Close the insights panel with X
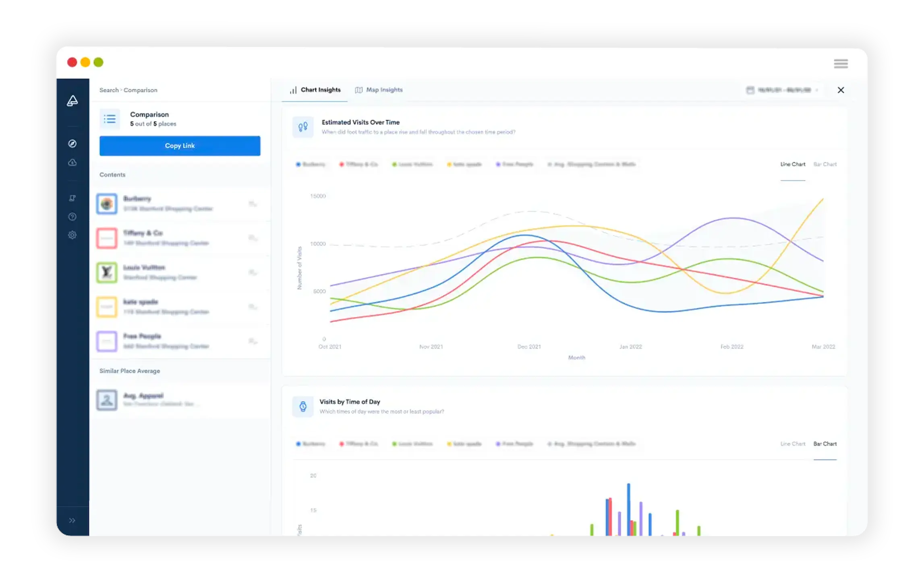Image resolution: width=924 pixels, height=582 pixels. (841, 90)
